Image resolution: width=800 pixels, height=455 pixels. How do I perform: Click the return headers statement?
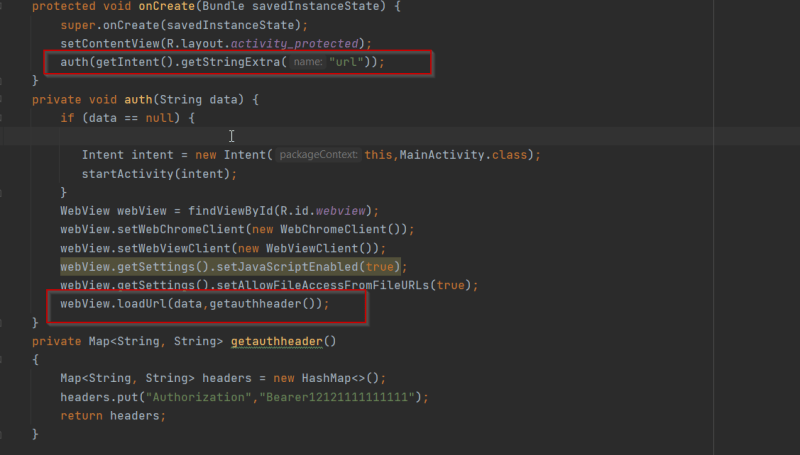coord(110,415)
